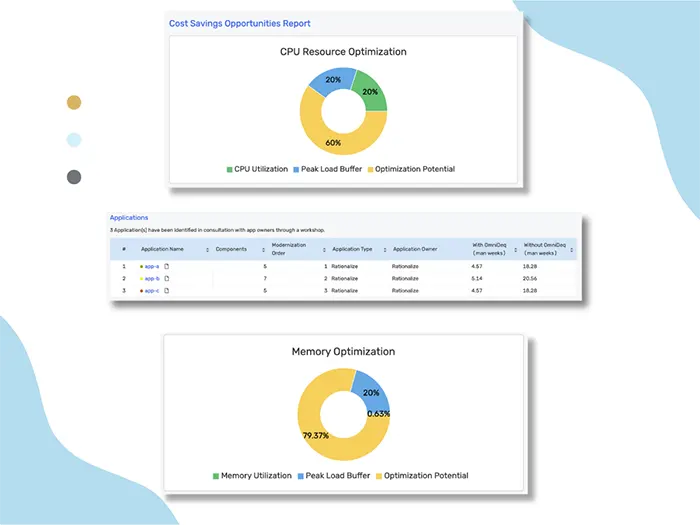Click the sort icon on Without OmniDeq column
This screenshot has width=700, height=525.
[x=571, y=249]
